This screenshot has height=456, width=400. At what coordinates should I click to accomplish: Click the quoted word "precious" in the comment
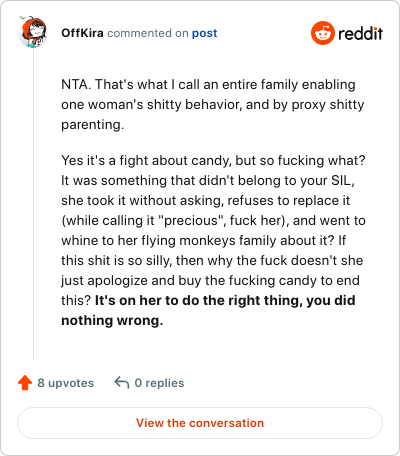pos(191,220)
